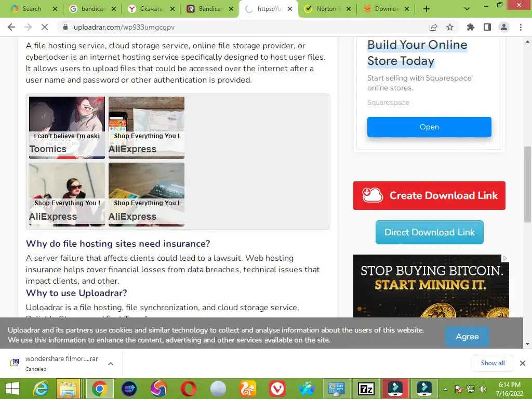Viewport: 532px width, 399px height.
Task: Open AliExpress ad with woman in sunglasses
Action: pyautogui.click(x=67, y=194)
